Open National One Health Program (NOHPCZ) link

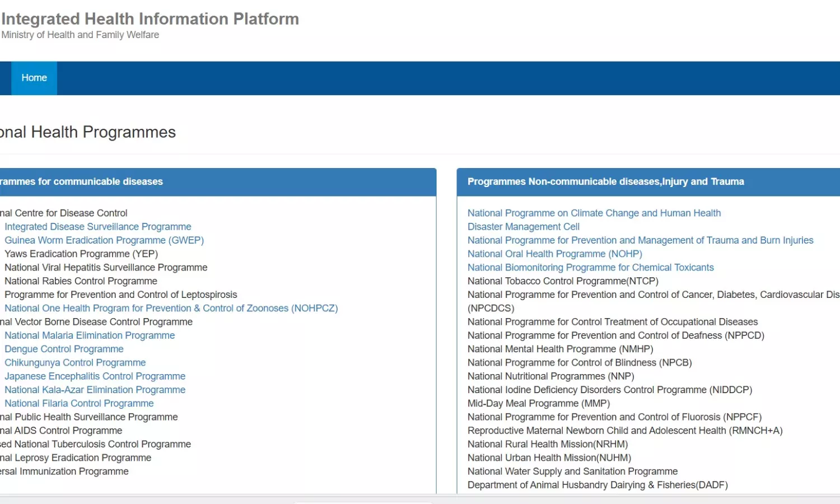(171, 308)
